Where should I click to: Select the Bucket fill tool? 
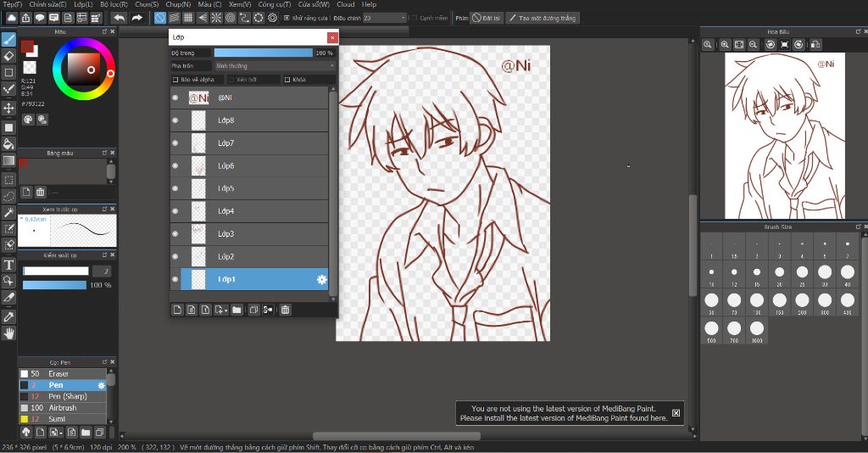(x=8, y=144)
